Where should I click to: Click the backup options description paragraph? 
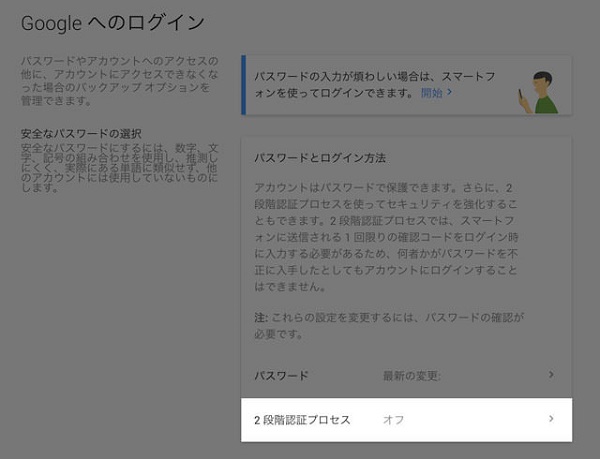tap(119, 81)
